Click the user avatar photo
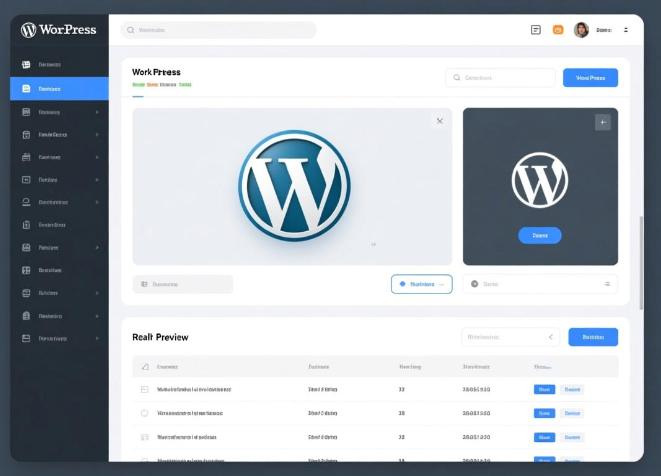This screenshot has height=476, width=661. click(581, 30)
